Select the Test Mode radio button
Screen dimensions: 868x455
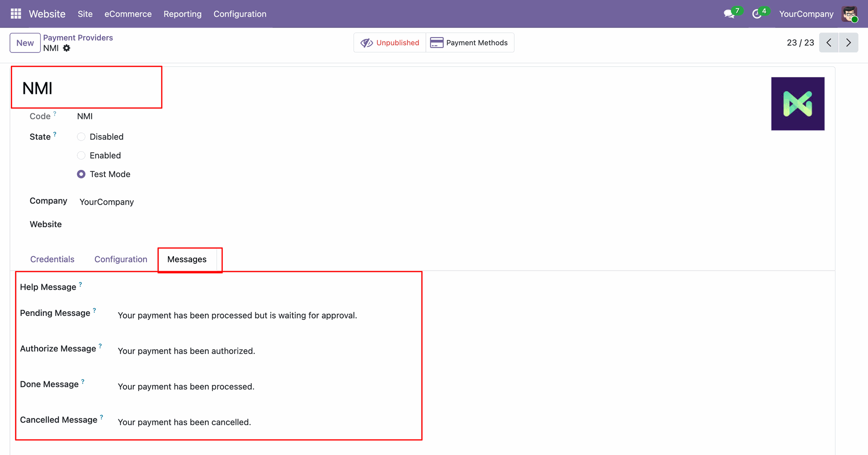(81, 174)
